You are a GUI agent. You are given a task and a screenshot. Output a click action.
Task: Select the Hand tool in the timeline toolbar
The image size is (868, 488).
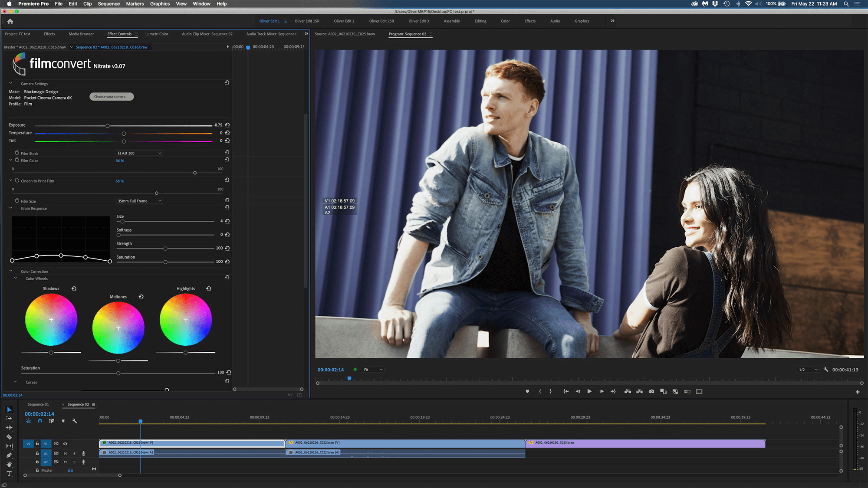tap(9, 463)
